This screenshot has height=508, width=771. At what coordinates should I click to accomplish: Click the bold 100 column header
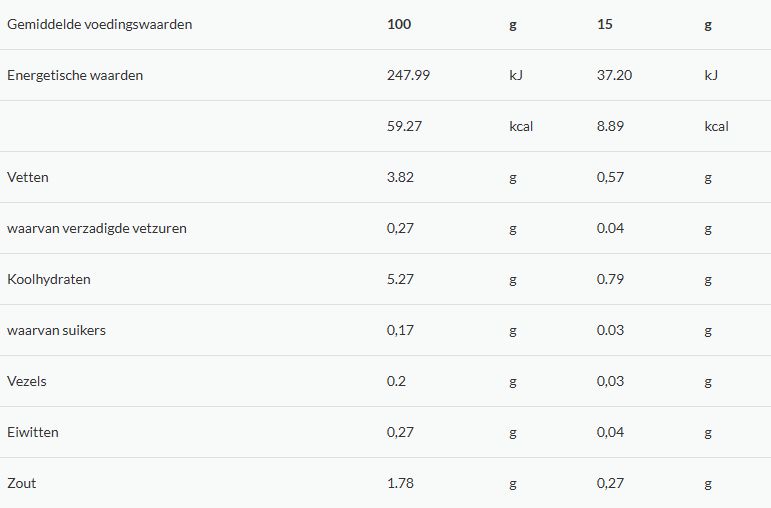point(399,25)
